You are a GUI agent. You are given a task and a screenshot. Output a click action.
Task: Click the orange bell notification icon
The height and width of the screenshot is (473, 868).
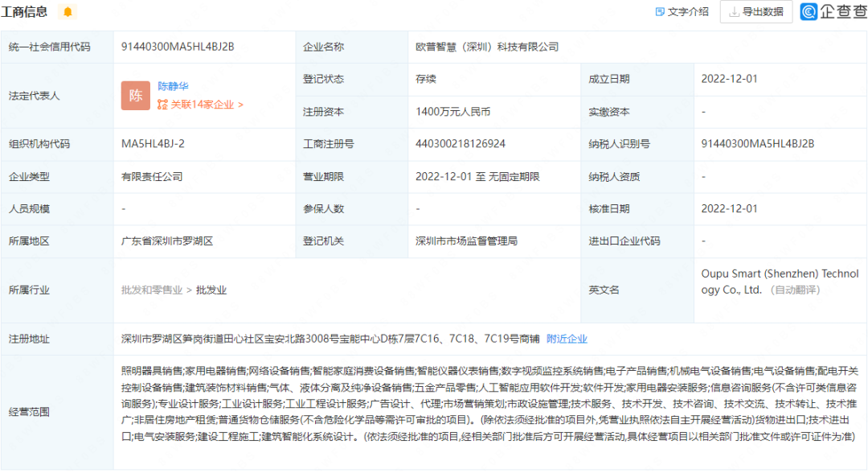[x=68, y=11]
